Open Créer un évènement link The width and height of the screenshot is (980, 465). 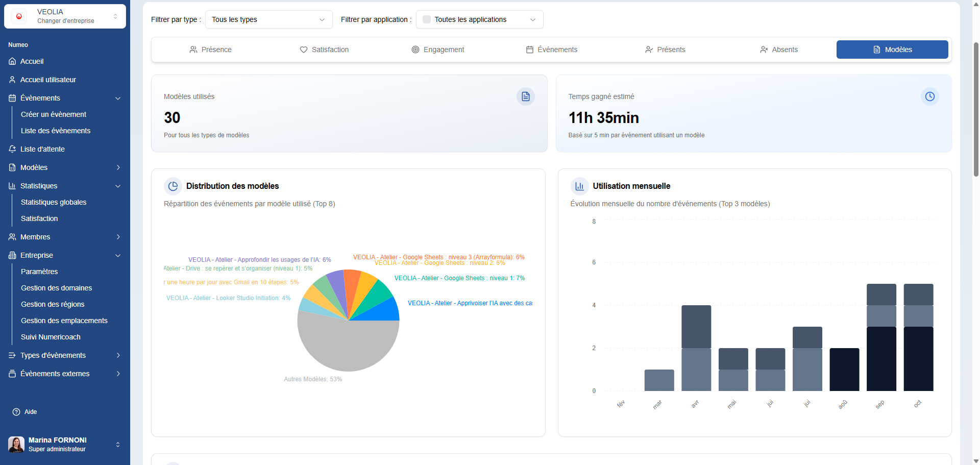[54, 114]
